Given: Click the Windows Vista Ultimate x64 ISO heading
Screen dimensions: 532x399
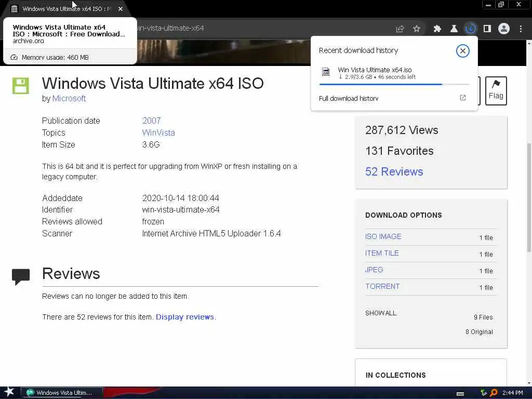Looking at the screenshot, I should (x=153, y=84).
